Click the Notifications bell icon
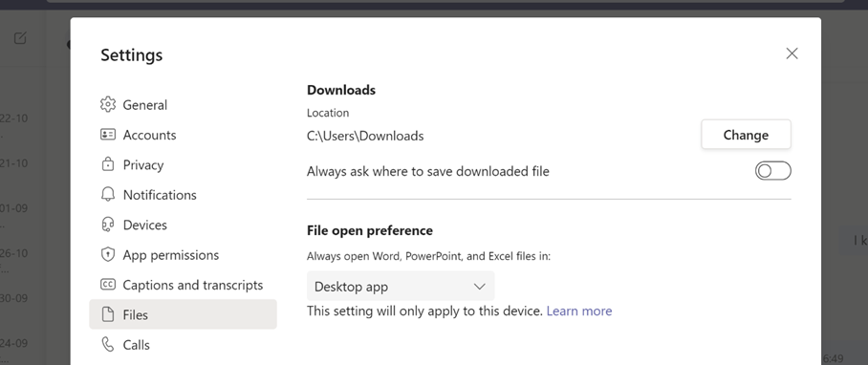 [107, 194]
